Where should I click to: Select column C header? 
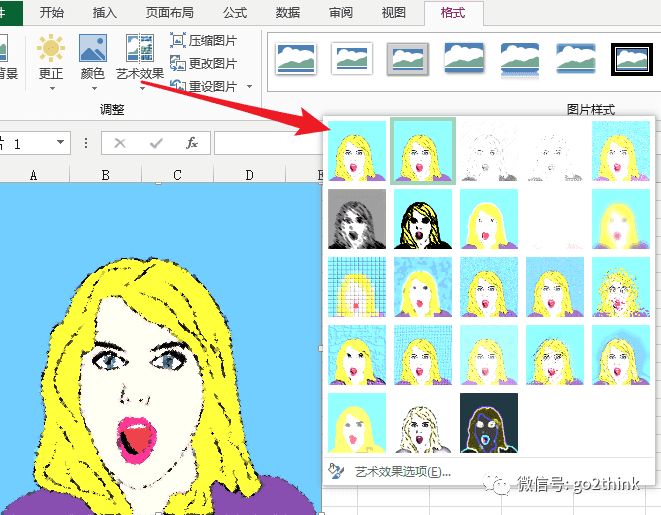tap(177, 174)
